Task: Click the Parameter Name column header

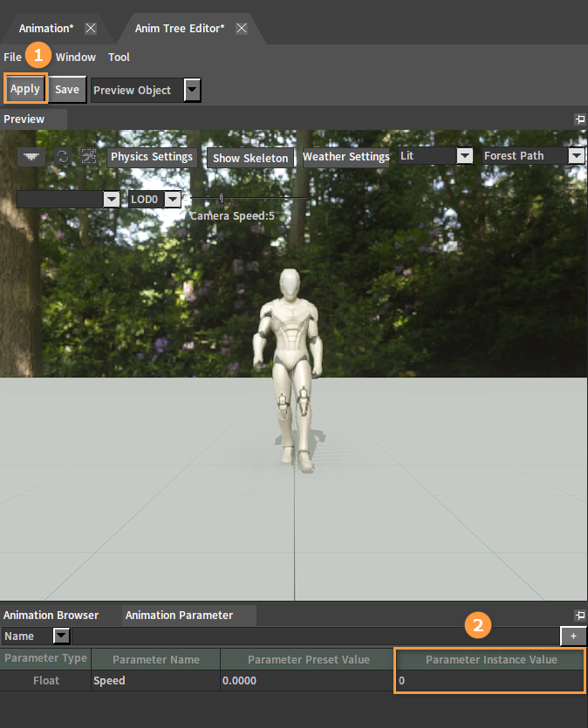Action: [155, 659]
